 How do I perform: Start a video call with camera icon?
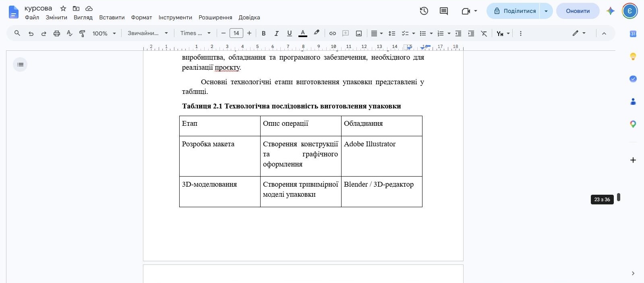(466, 11)
